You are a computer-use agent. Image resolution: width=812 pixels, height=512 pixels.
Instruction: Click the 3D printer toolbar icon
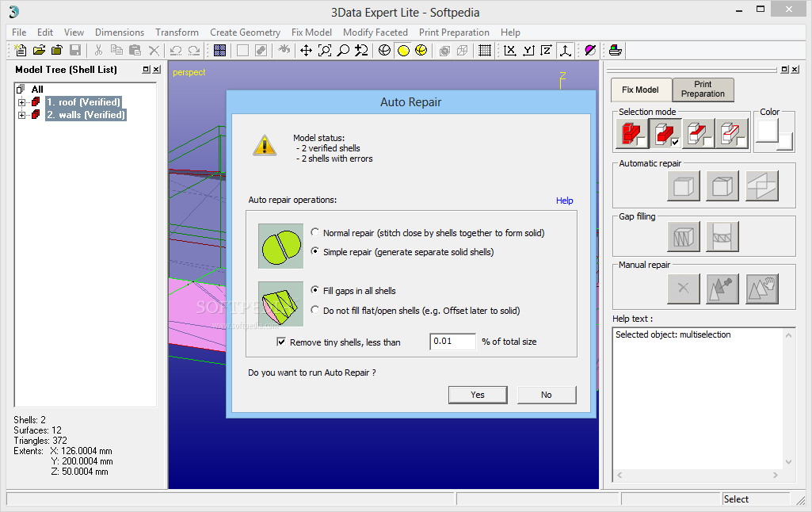pos(616,50)
